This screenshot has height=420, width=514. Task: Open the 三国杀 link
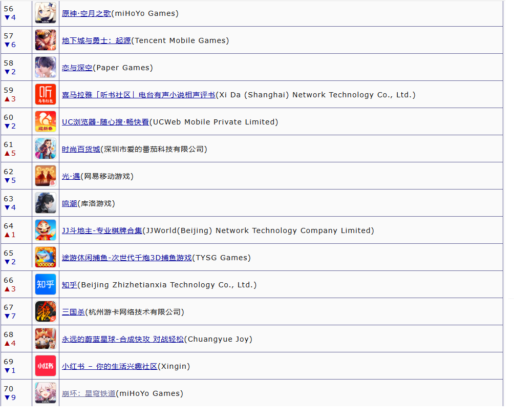pos(73,312)
